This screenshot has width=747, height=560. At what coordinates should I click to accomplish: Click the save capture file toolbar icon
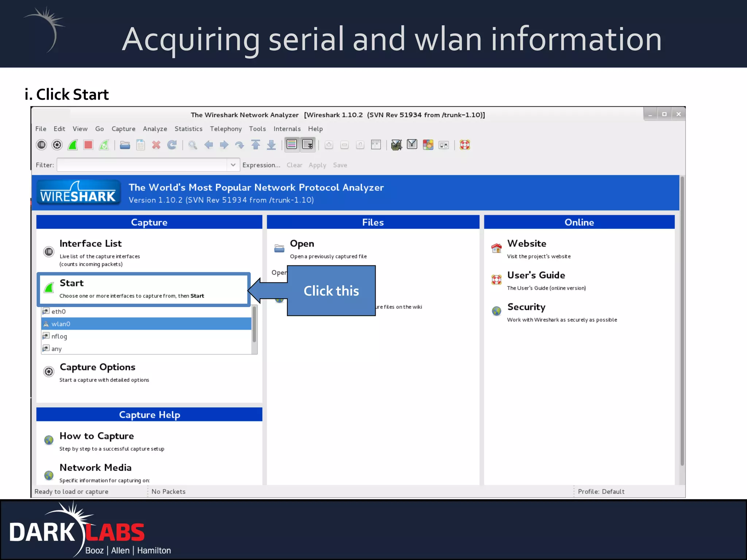(x=140, y=145)
